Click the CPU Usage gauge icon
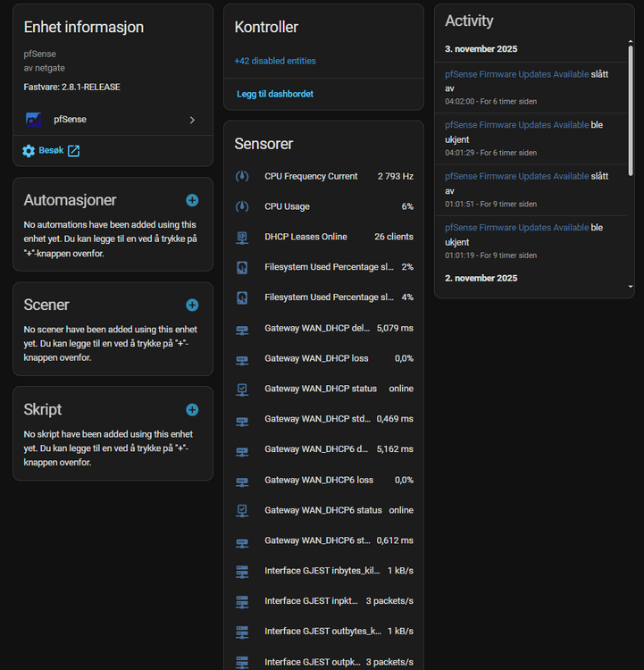The image size is (644, 670). pos(241,206)
